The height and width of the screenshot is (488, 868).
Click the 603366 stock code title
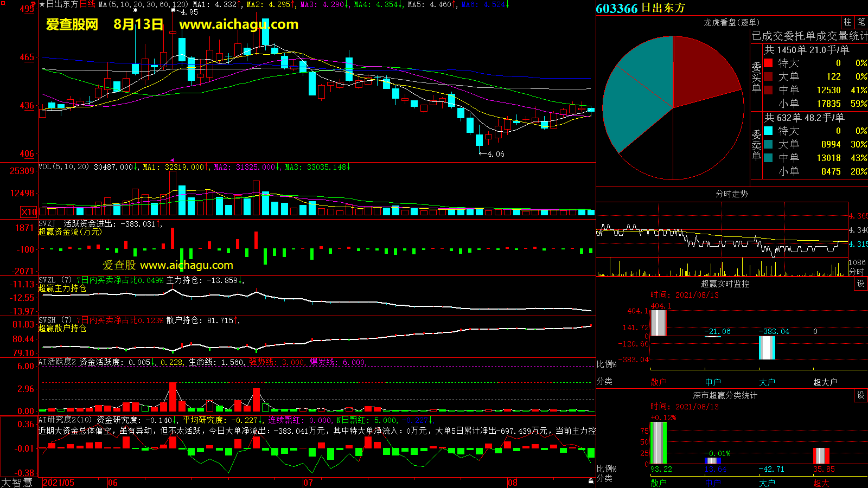click(617, 8)
